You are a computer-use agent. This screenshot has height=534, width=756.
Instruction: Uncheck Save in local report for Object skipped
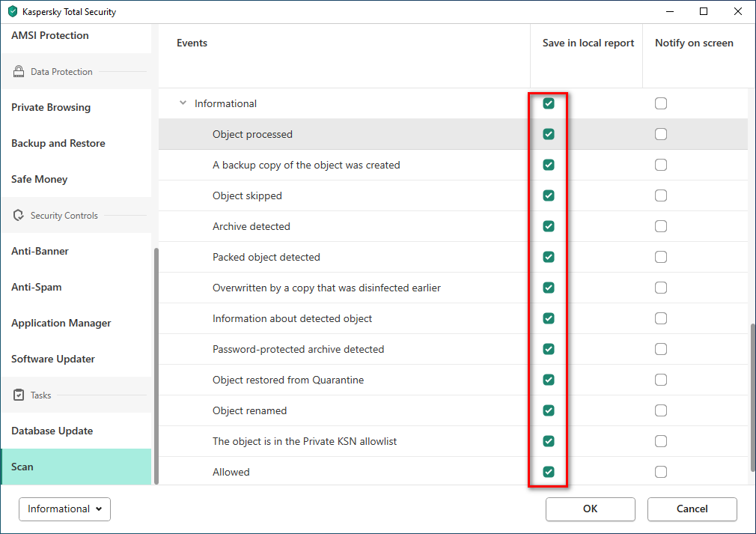(x=548, y=195)
